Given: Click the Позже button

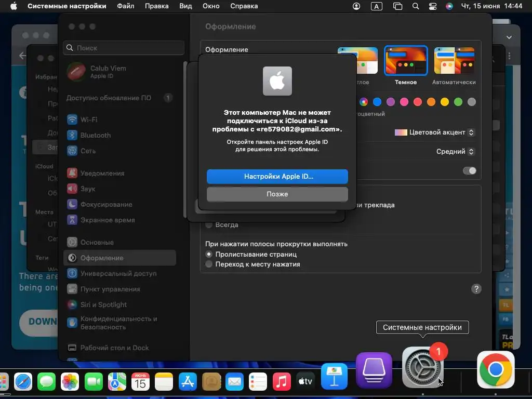Looking at the screenshot, I should [277, 194].
